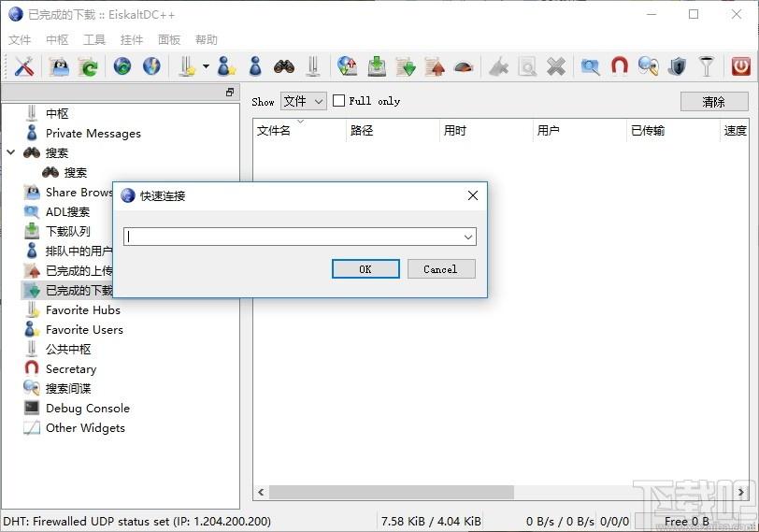Expand the quick connect address dropdown arrow
Viewport: 759px width, 532px height.
coord(468,237)
